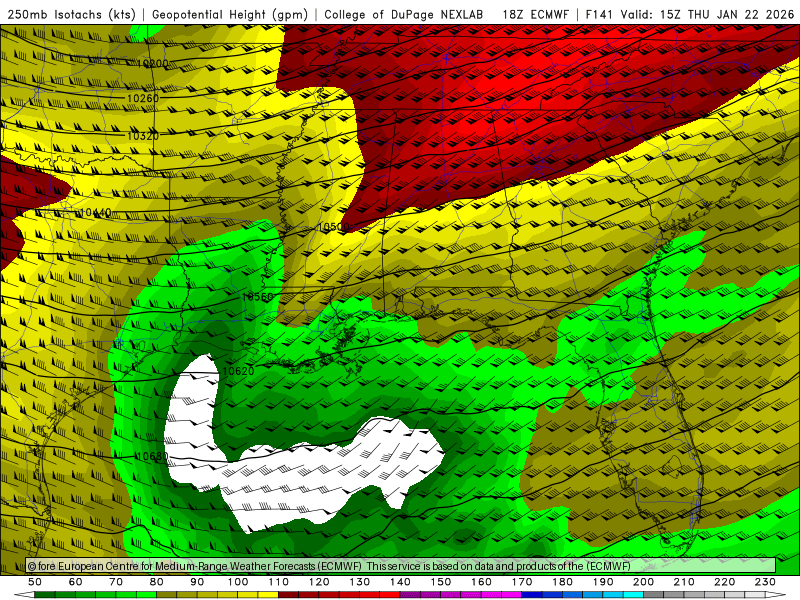Click the legend value 100
The height and width of the screenshot is (600, 800).
point(238,582)
